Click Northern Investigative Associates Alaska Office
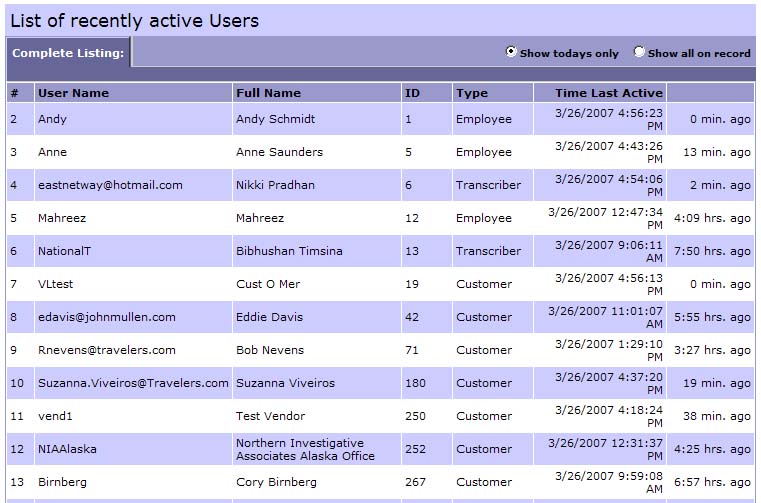761x503 pixels. (305, 449)
